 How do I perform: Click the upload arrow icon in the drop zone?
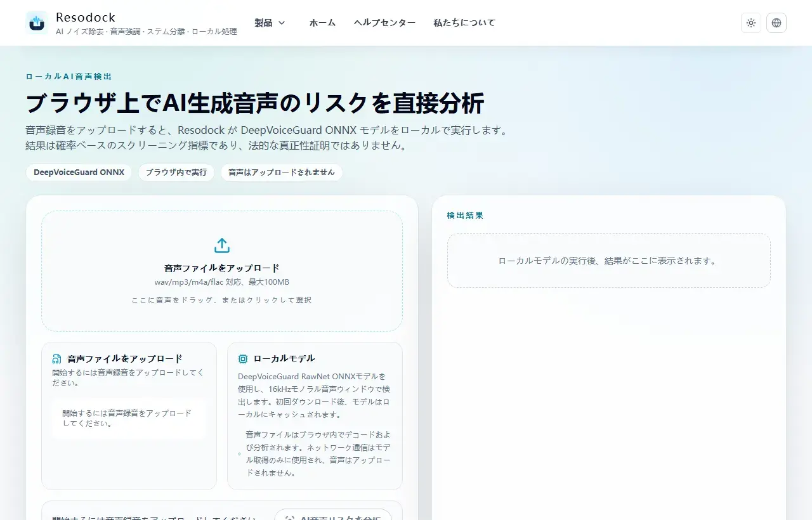[x=222, y=245]
